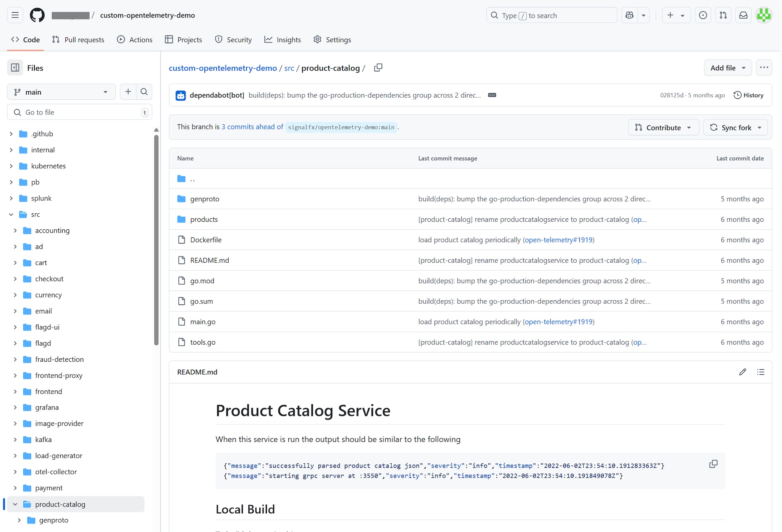This screenshot has width=782, height=532.
Task: Open README.md in file list
Action: pos(210,260)
